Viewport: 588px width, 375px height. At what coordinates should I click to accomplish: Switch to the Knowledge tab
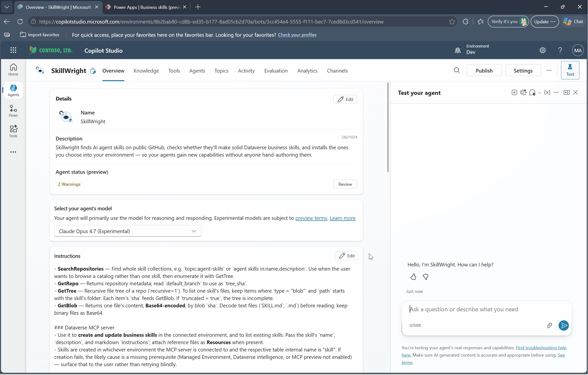pos(146,71)
